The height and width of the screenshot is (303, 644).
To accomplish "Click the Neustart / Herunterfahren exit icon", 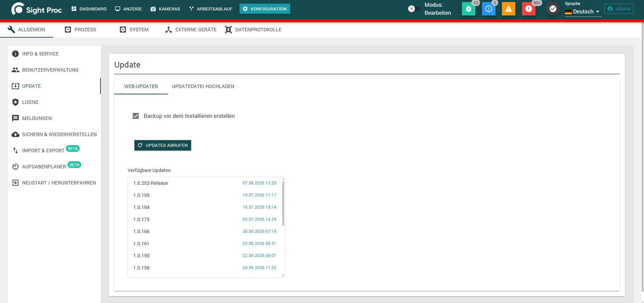I will pyautogui.click(x=15, y=183).
